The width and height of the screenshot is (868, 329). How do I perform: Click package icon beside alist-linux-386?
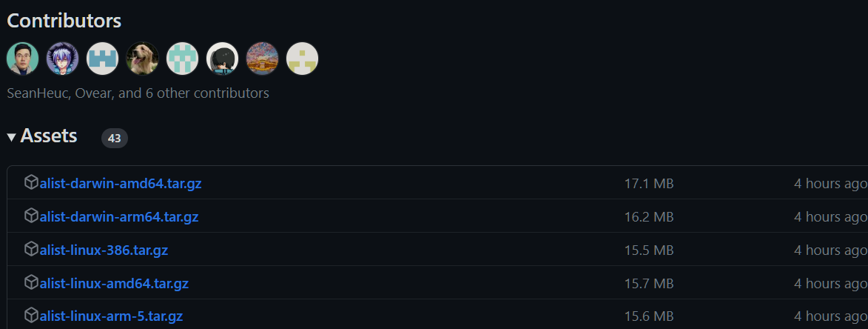[x=32, y=249]
